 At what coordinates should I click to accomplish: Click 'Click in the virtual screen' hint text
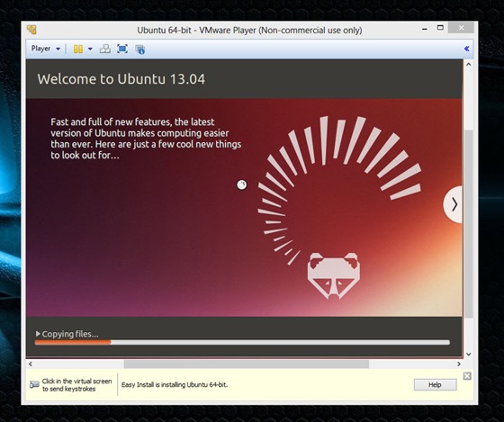76,385
